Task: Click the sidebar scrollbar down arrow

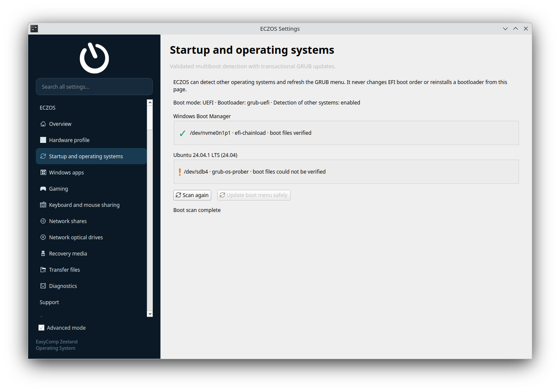Action: 150,314
